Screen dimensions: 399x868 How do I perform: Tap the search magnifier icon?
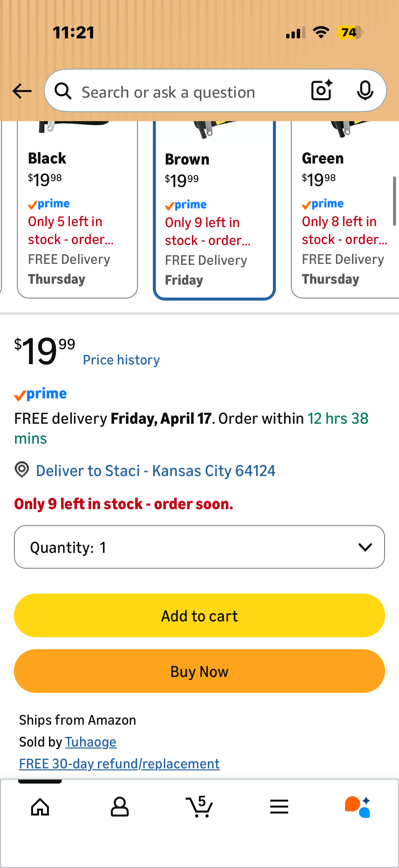click(63, 91)
